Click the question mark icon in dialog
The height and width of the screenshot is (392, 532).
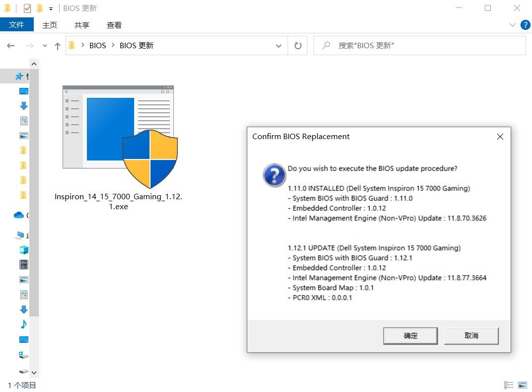(x=274, y=175)
